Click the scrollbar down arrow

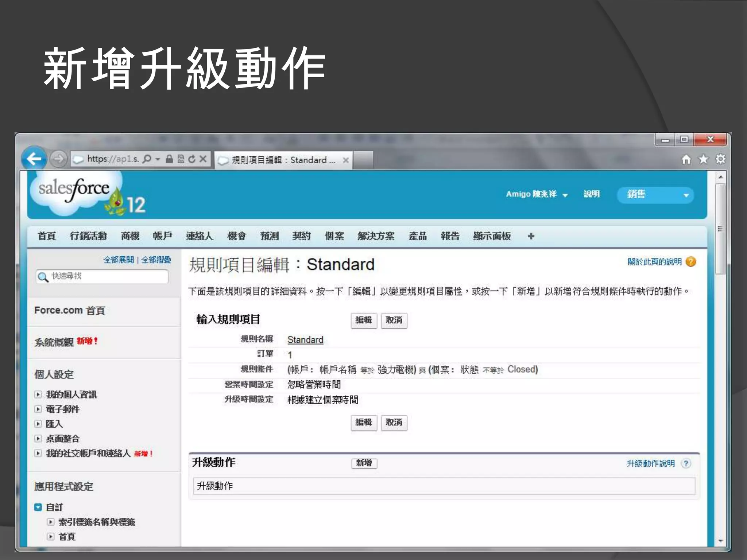tap(720, 541)
